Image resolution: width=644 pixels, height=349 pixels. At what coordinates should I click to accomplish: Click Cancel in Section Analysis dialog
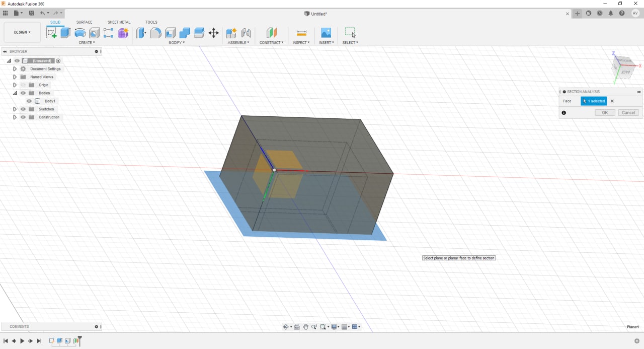pyautogui.click(x=628, y=113)
